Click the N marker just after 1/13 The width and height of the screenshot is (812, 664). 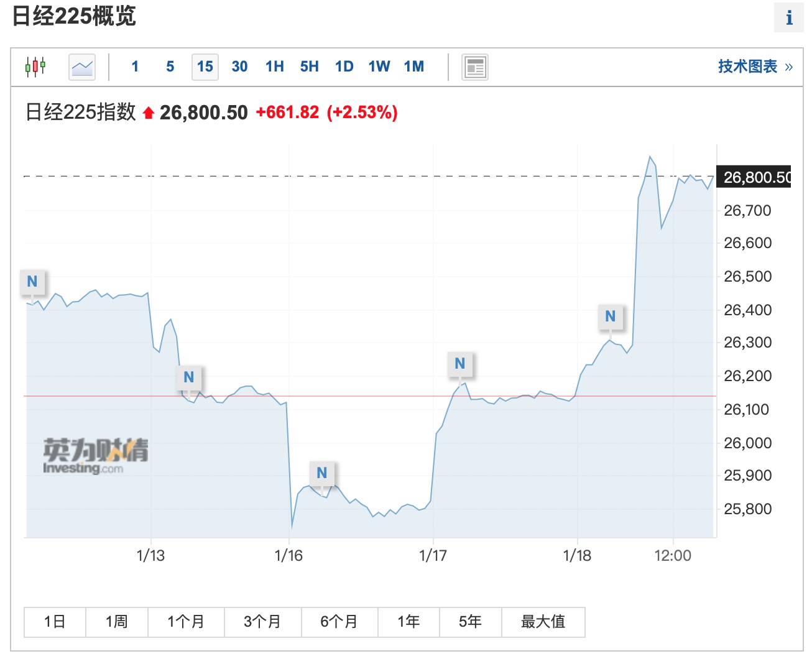pos(189,377)
